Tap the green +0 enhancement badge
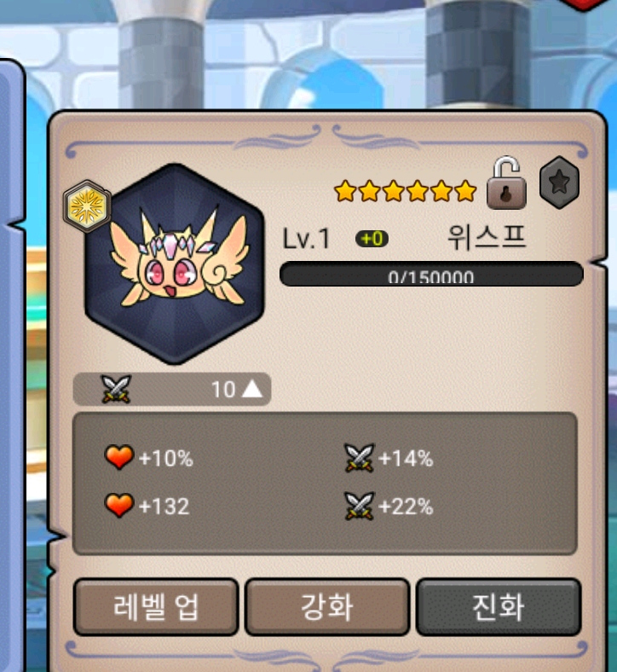This screenshot has width=617, height=672. point(372,239)
